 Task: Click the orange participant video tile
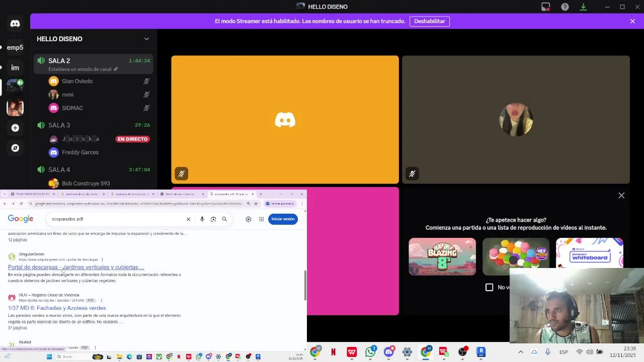285,120
